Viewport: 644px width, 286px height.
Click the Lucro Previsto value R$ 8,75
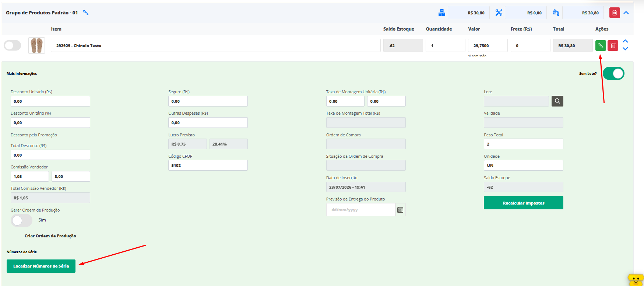(188, 144)
